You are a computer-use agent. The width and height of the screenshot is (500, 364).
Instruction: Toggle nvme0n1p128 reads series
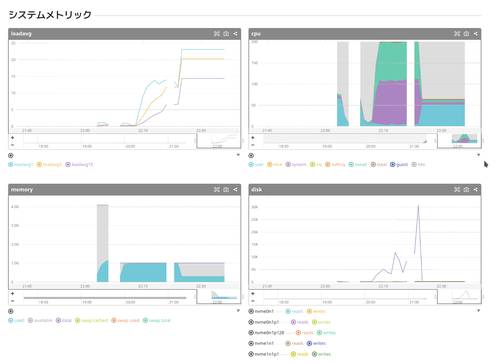tap(305, 333)
